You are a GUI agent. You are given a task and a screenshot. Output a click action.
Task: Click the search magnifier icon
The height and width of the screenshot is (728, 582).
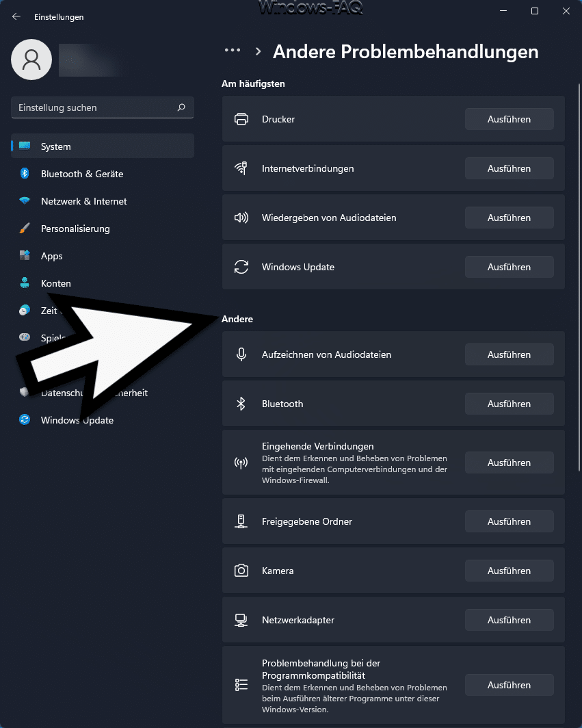181,107
